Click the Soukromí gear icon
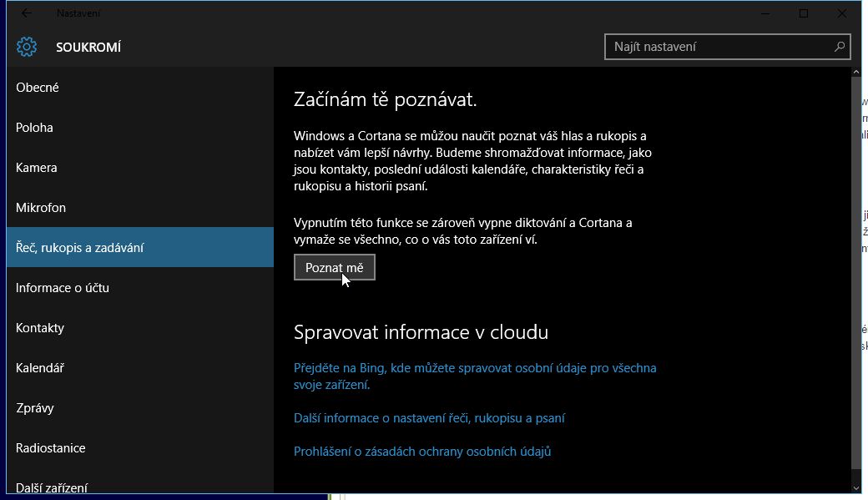The image size is (868, 500). pos(27,47)
